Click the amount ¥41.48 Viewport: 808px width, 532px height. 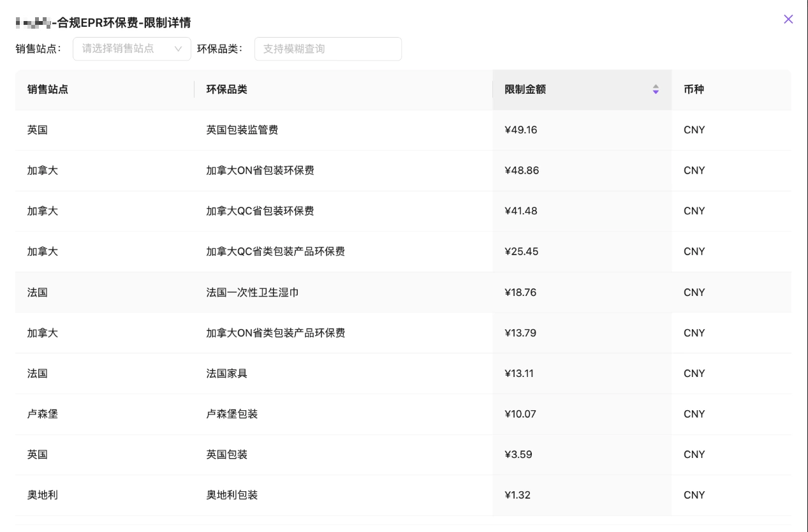(521, 211)
